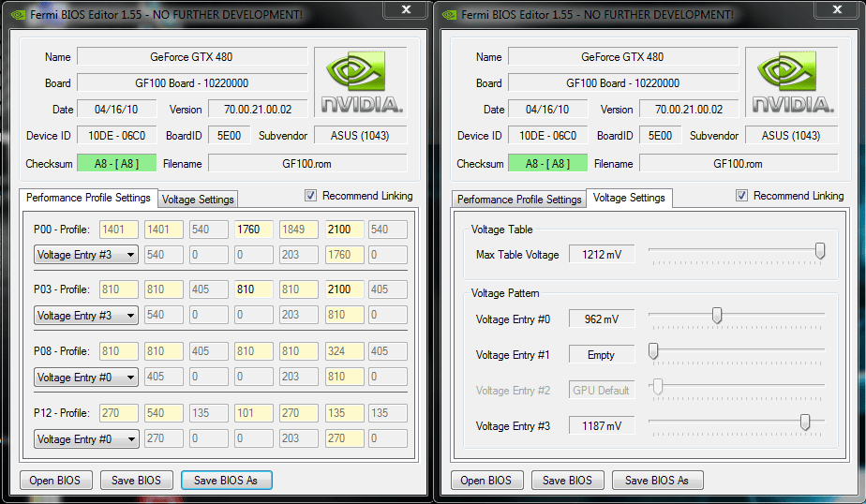The width and height of the screenshot is (866, 504).
Task: Click Checksum A8 field in right window
Action: point(547,163)
